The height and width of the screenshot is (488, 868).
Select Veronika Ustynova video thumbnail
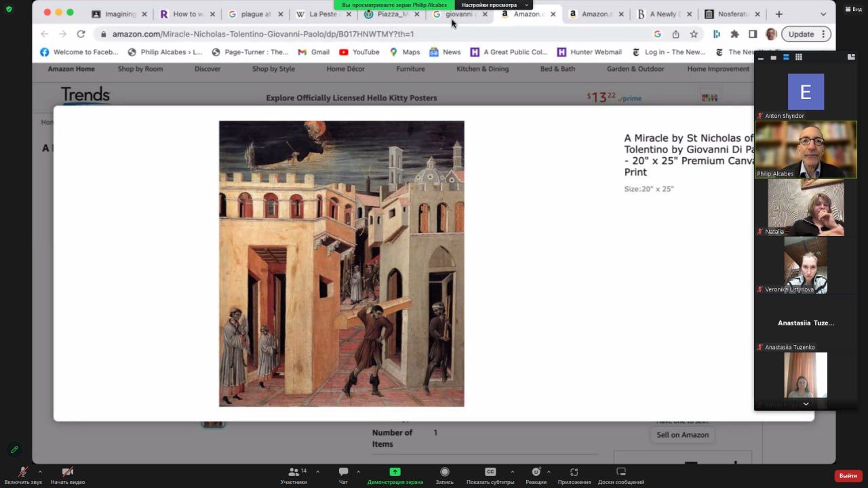806,265
